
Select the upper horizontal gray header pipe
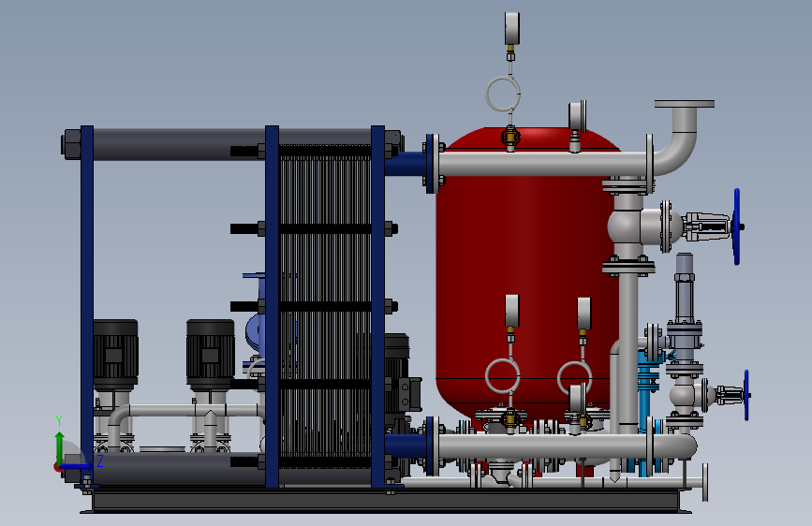(542, 164)
